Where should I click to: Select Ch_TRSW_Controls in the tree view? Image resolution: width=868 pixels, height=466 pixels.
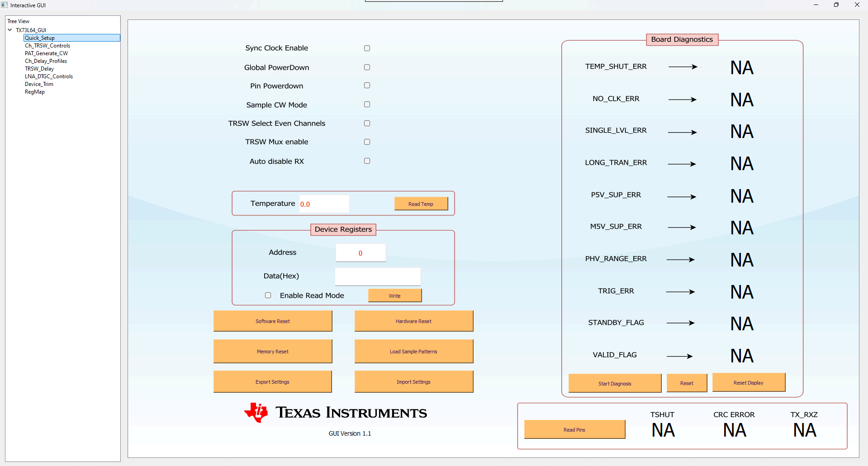point(47,45)
